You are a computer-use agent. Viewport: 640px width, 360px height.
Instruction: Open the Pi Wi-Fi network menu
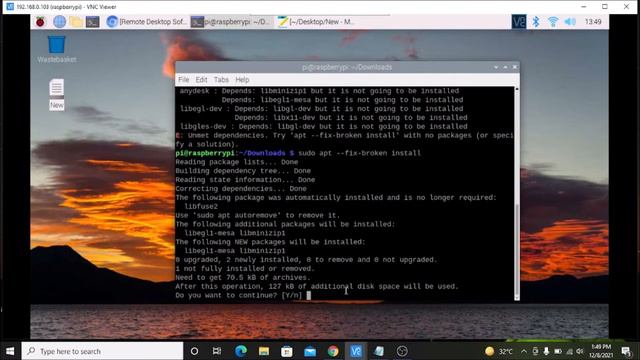(553, 22)
